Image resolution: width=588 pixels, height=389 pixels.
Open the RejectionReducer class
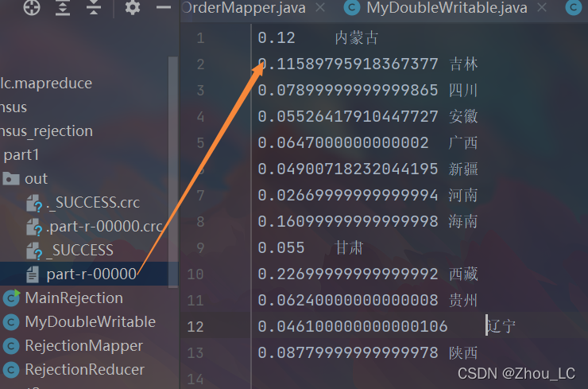85,370
